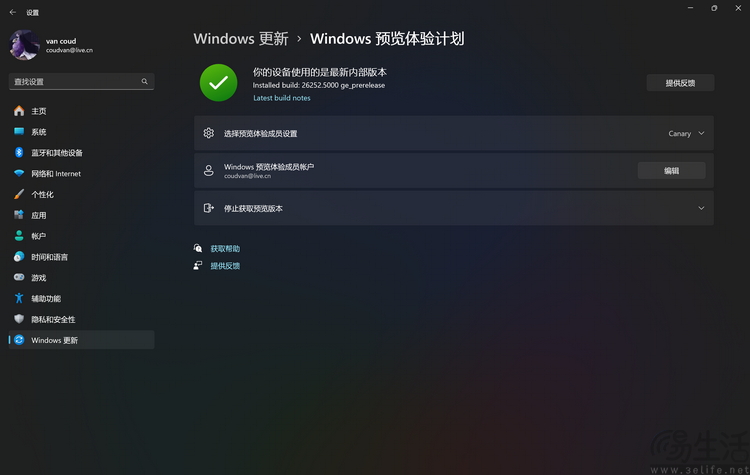Click the top-right 提供反馈 button
The height and width of the screenshot is (475, 750).
tap(680, 83)
